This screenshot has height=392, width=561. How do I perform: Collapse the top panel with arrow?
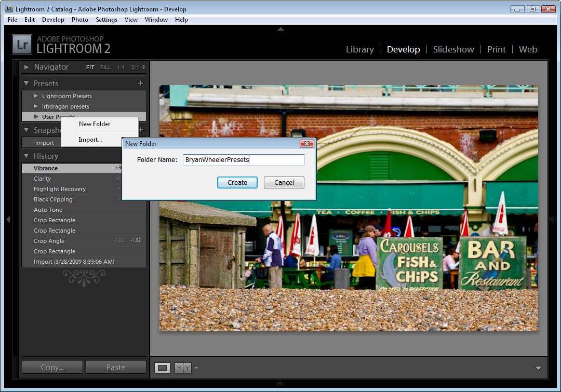280,29
